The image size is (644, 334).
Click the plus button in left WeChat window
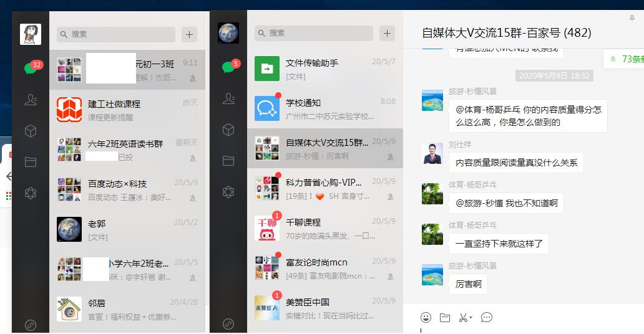click(189, 34)
